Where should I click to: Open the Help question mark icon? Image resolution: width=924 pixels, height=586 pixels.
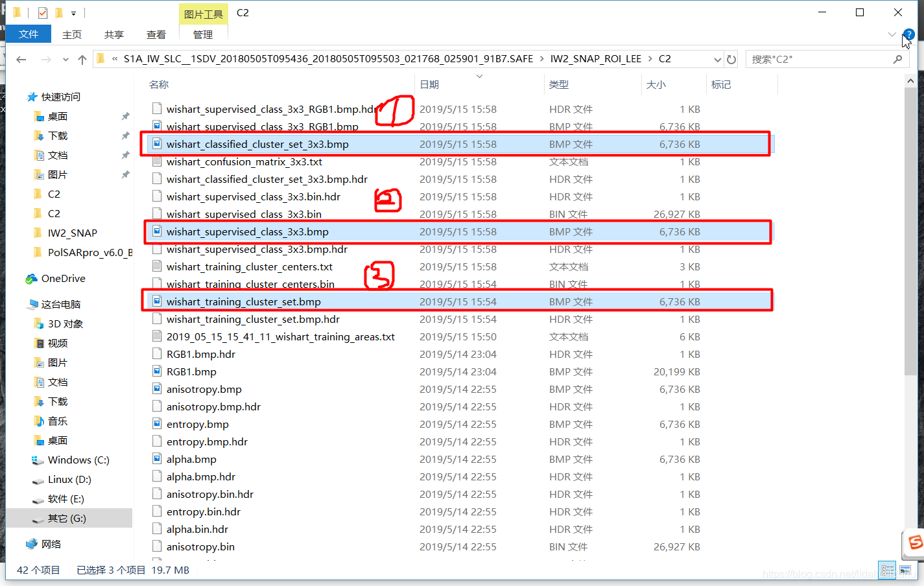pyautogui.click(x=909, y=34)
